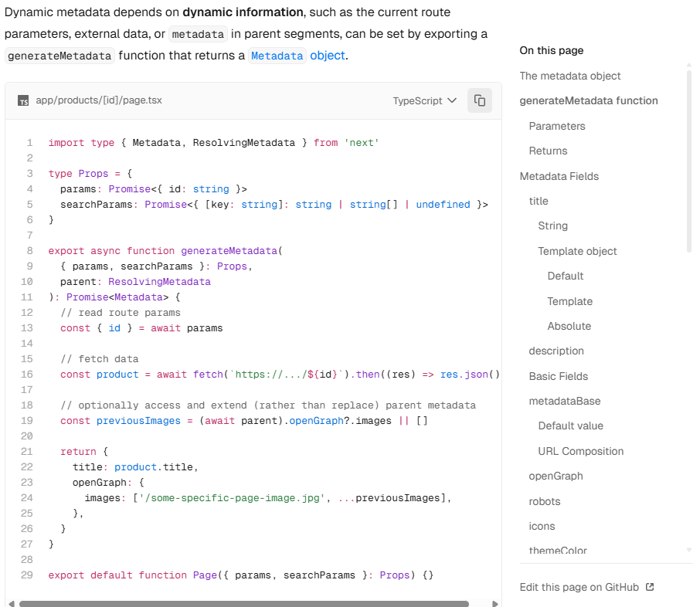Copy the code snippet using the copy icon

coord(479,100)
